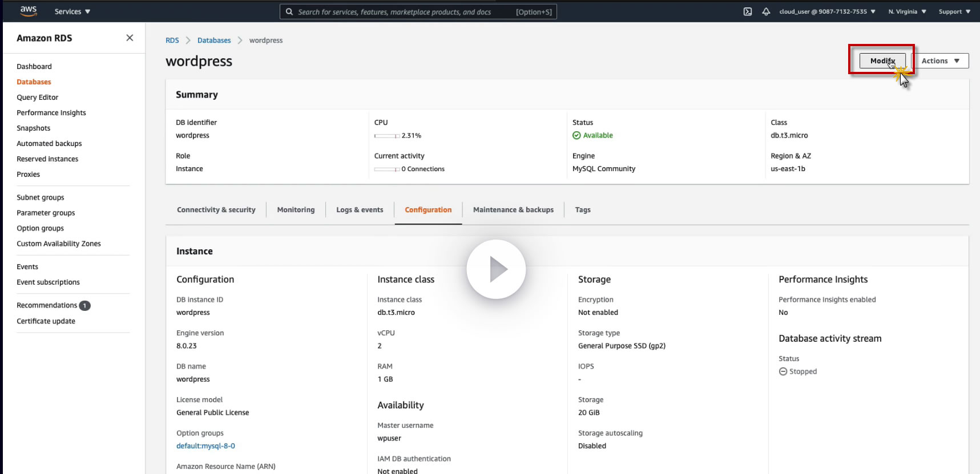
Task: Open Event subscriptions in the sidebar
Action: point(48,282)
